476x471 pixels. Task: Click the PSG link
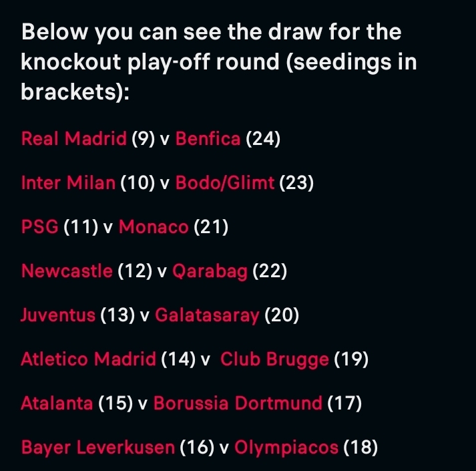pyautogui.click(x=40, y=227)
